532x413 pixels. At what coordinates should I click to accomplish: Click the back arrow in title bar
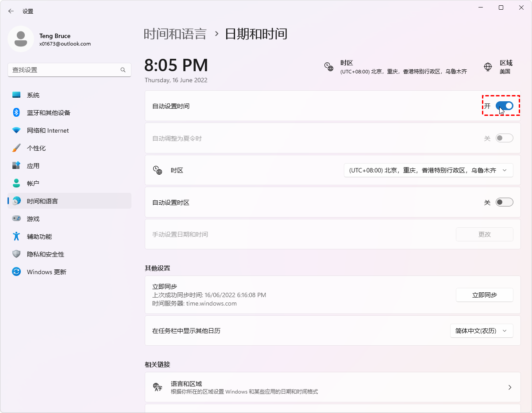click(x=11, y=11)
